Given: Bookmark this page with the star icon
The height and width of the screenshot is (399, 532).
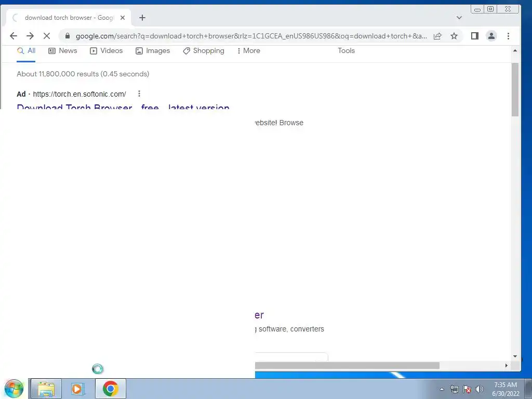Looking at the screenshot, I should point(454,36).
